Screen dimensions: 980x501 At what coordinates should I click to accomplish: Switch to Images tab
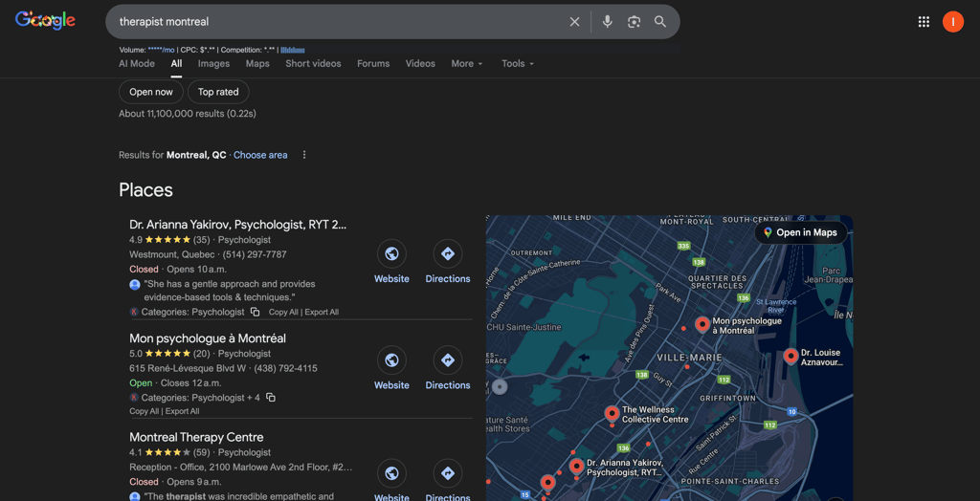213,64
